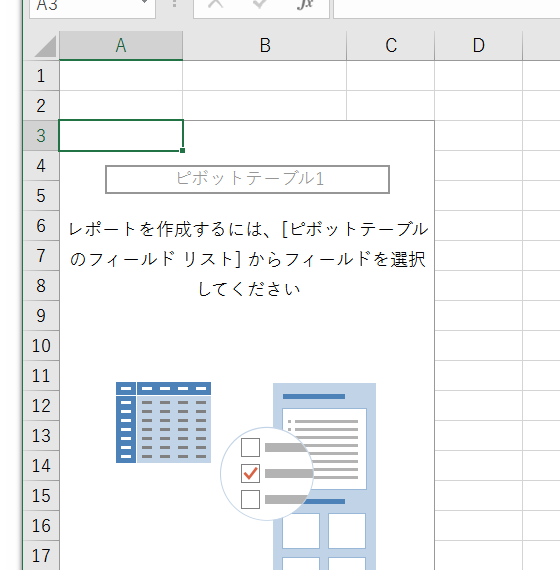Image resolution: width=560 pixels, height=570 pixels.
Task: Select row 8 header
Action: (41, 286)
